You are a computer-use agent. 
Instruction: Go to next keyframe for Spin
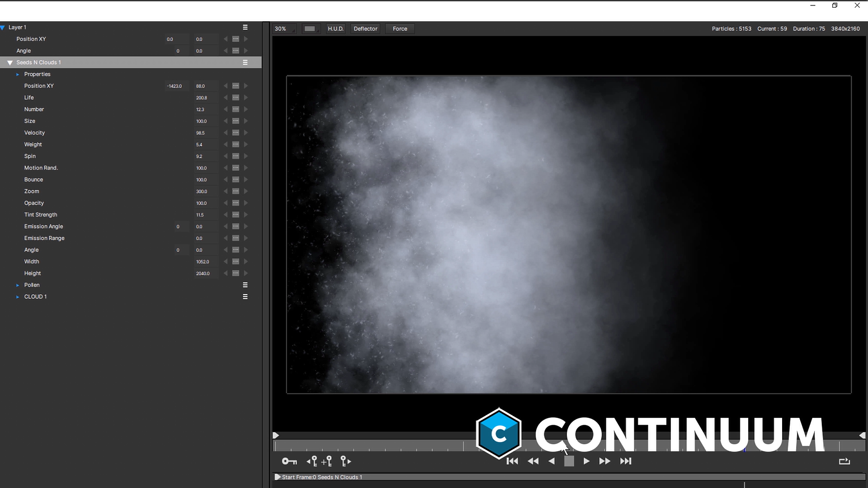point(246,156)
